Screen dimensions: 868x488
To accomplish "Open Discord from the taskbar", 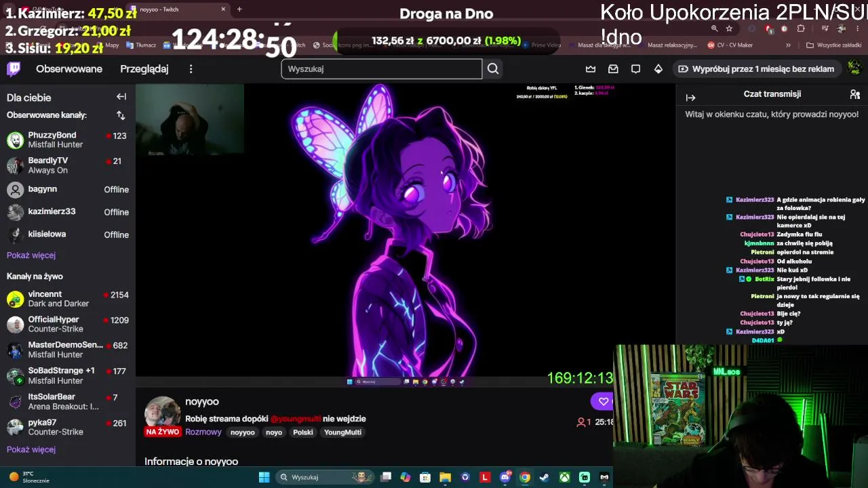I will click(505, 477).
